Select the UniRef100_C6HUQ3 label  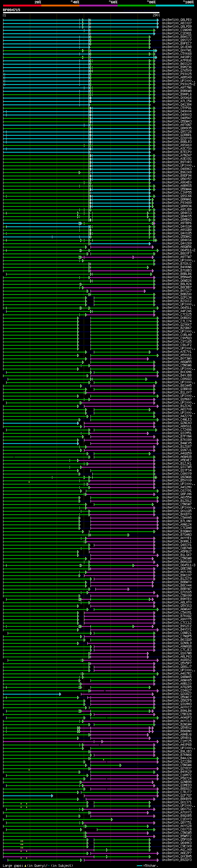coord(176,379)
